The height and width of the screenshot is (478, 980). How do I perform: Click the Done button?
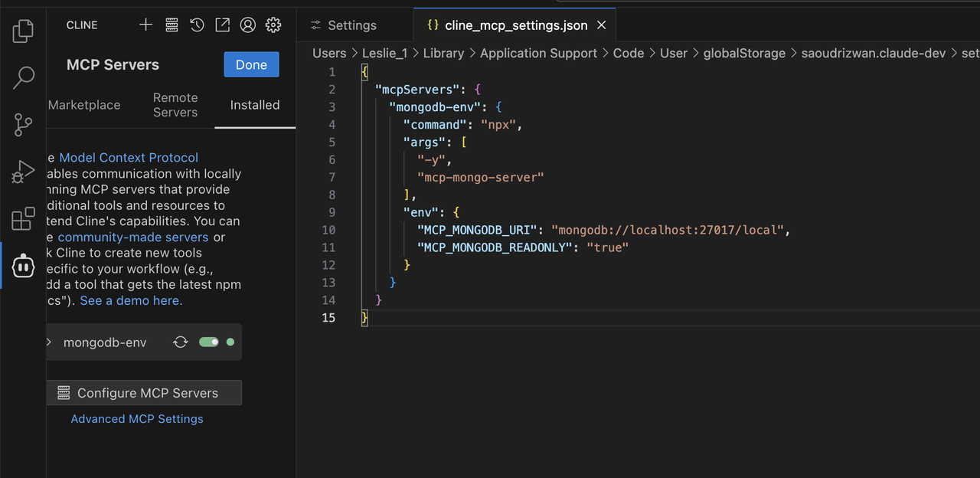point(251,64)
